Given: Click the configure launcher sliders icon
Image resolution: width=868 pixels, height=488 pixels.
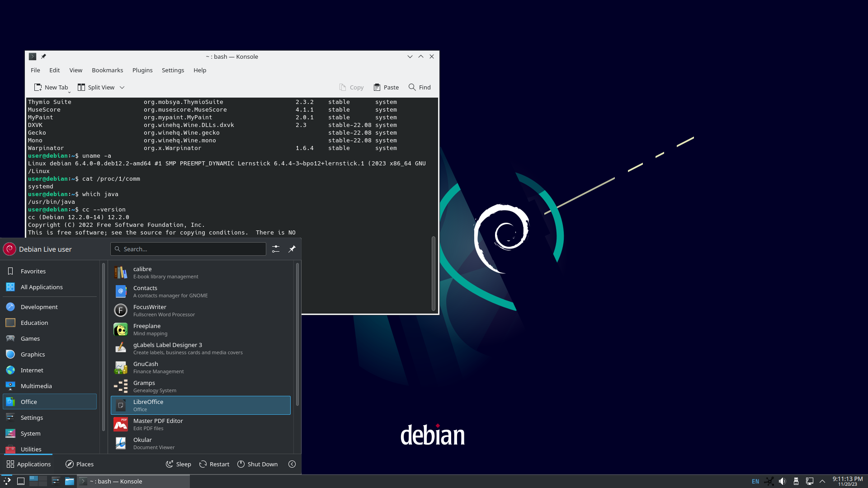Looking at the screenshot, I should point(276,249).
